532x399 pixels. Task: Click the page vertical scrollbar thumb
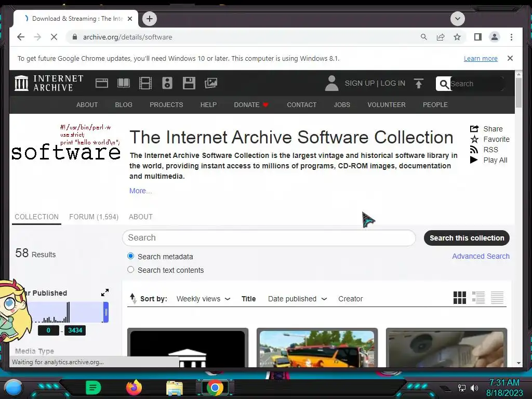(x=518, y=92)
